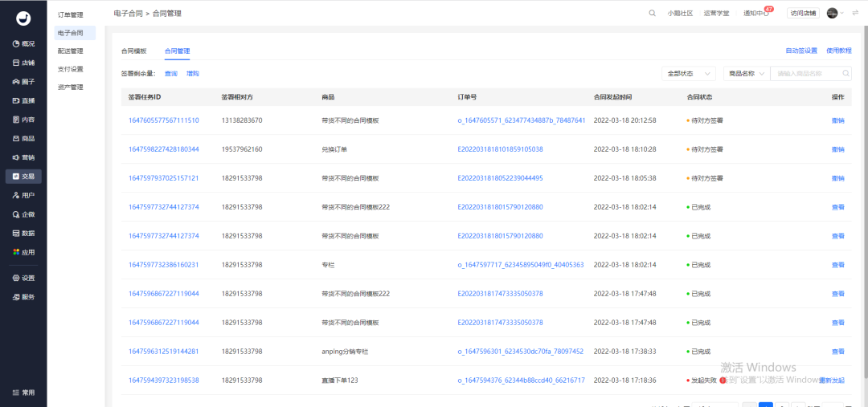
Task: Switch to the 合同管理 tab
Action: coord(177,51)
